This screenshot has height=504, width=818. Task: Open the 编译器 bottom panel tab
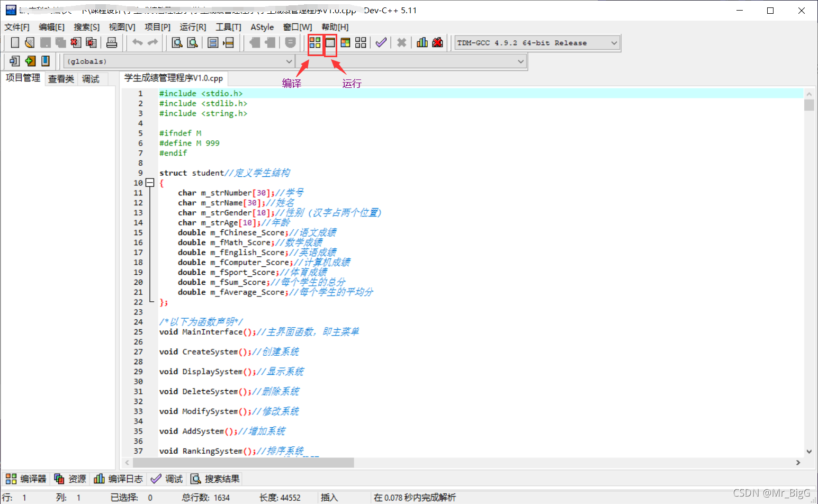pos(26,479)
